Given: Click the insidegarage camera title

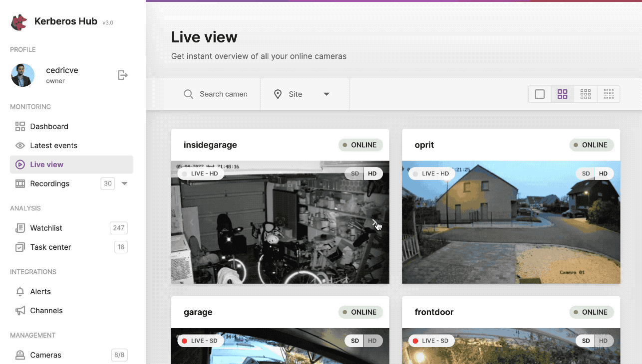Looking at the screenshot, I should 210,145.
